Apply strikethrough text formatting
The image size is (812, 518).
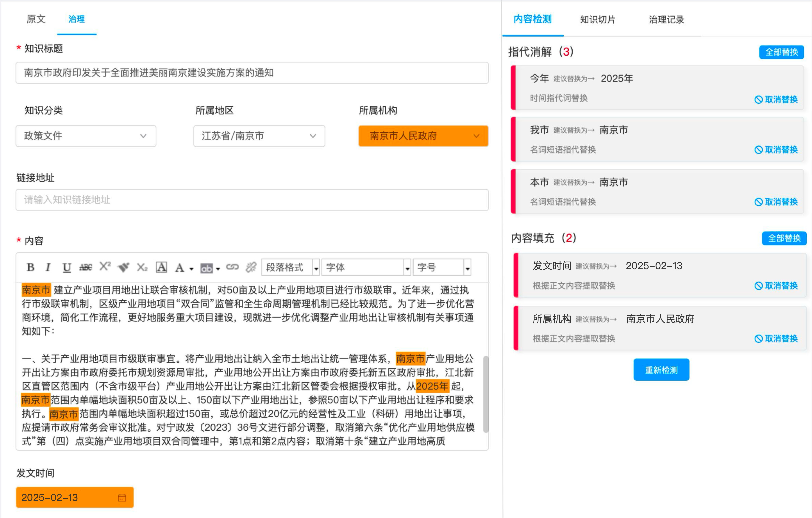pos(85,268)
